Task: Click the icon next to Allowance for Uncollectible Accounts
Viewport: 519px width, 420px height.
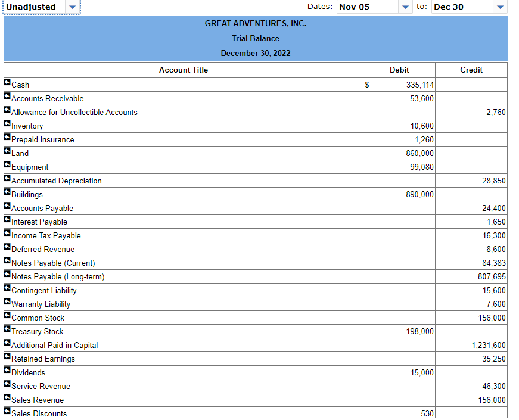Action: click(6, 110)
